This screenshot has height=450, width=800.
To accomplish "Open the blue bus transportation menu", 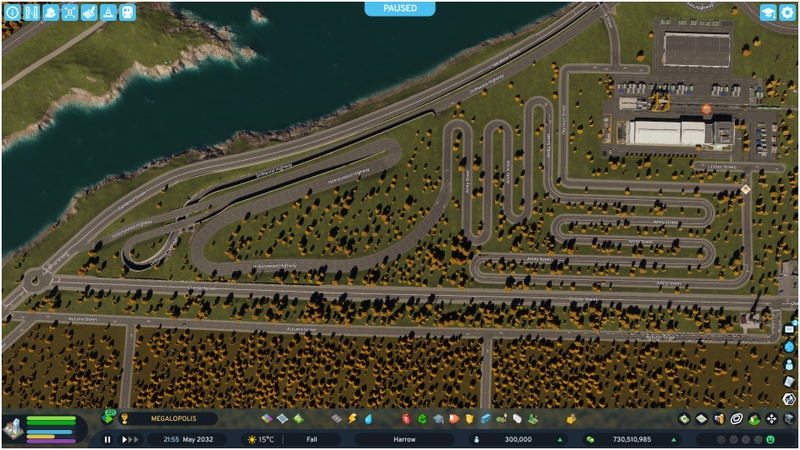I will click(x=485, y=419).
